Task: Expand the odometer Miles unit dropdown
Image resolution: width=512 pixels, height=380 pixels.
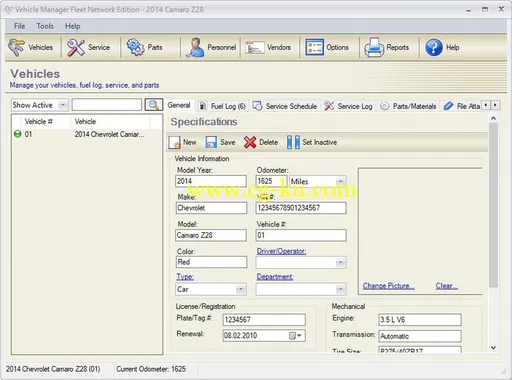Action: 340,182
